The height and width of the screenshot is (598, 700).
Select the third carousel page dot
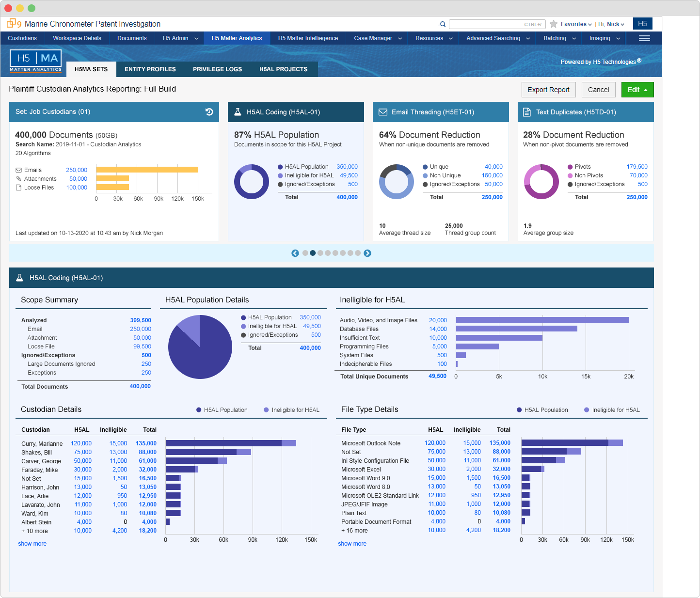[320, 253]
